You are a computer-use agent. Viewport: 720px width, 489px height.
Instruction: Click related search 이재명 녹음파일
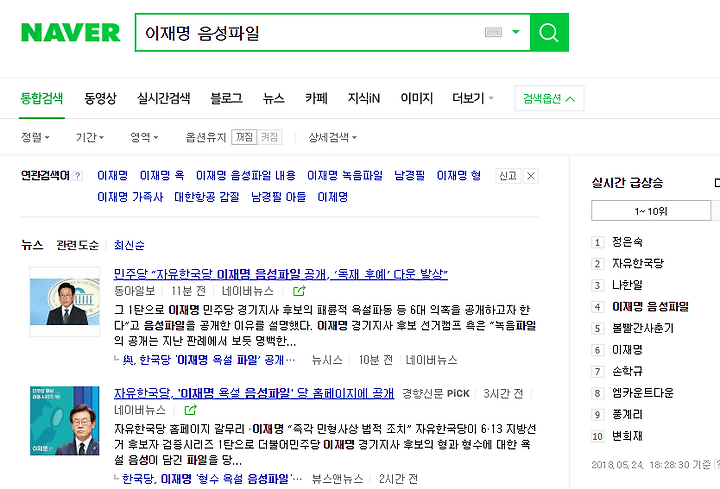345,175
